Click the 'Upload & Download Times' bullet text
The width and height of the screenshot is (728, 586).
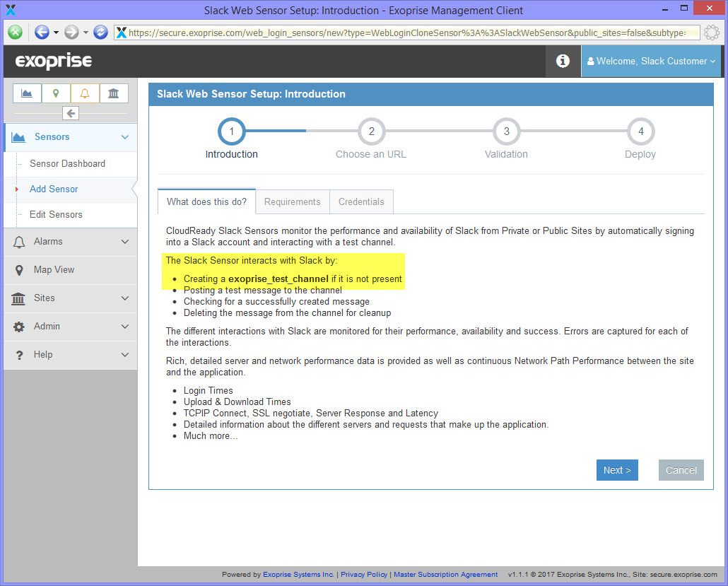coord(237,402)
